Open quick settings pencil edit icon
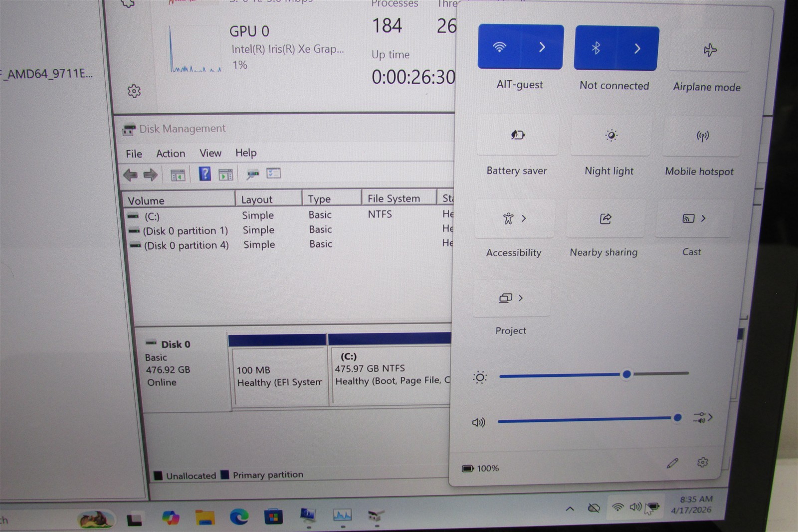Screen dimensions: 798x532 click(x=672, y=463)
